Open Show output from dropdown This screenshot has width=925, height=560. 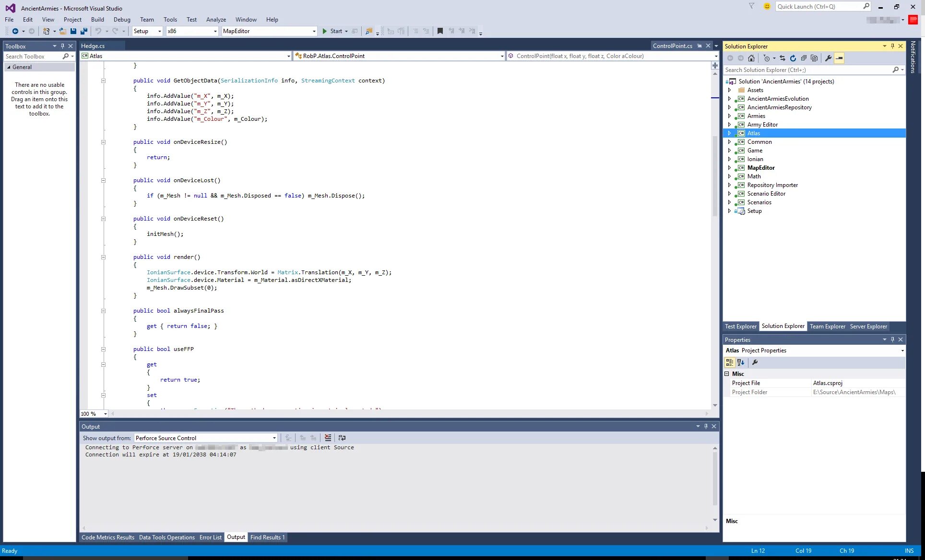[274, 438]
